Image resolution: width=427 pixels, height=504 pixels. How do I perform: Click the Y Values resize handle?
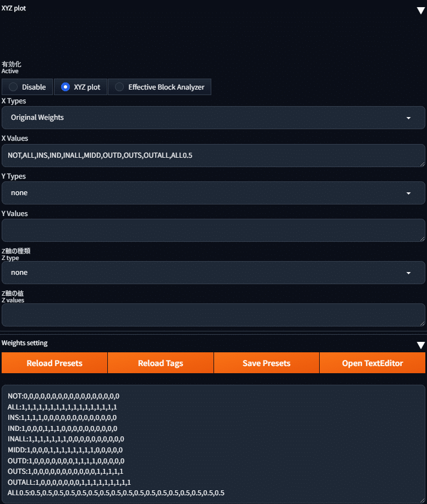pyautogui.click(x=422, y=239)
